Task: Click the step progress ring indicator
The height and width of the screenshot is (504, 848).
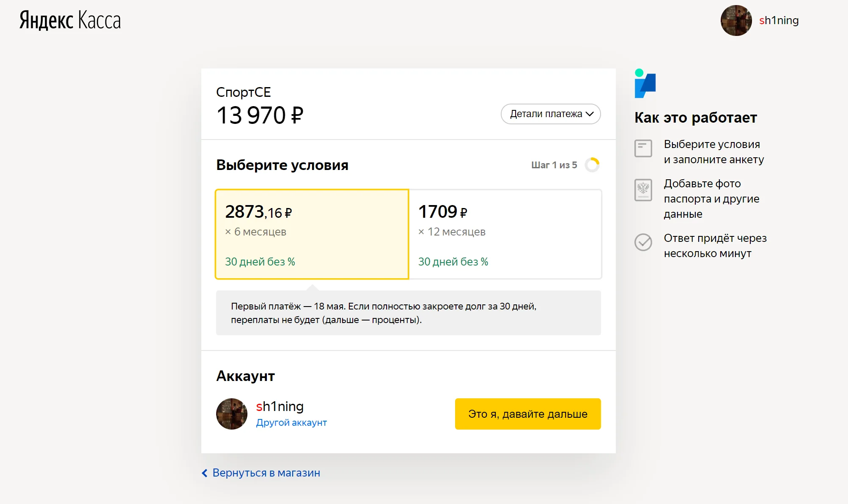Action: pyautogui.click(x=592, y=165)
